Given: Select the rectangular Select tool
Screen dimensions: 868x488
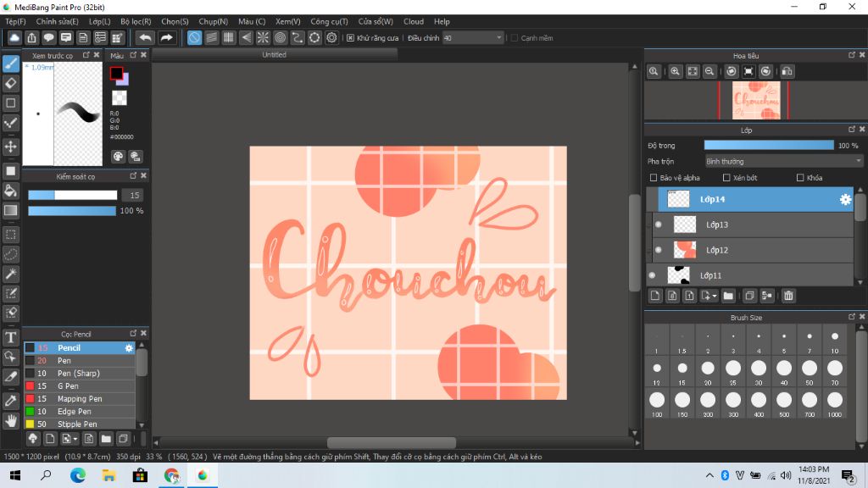Looking at the screenshot, I should pyautogui.click(x=11, y=235).
